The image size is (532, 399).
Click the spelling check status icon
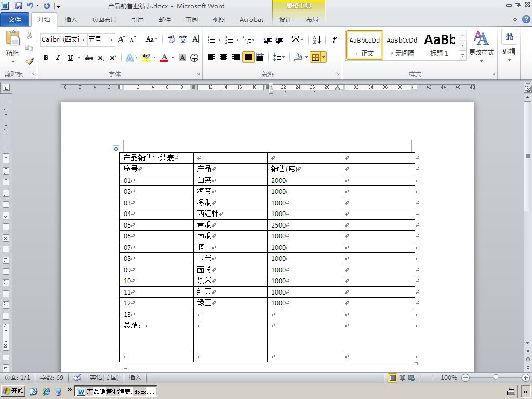pyautogui.click(x=77, y=377)
